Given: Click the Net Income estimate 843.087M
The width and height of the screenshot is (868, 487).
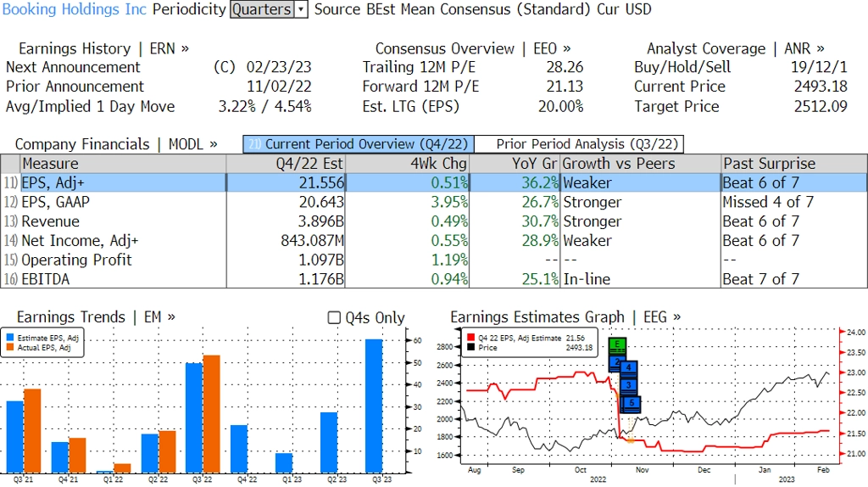Looking at the screenshot, I should pos(313,241).
